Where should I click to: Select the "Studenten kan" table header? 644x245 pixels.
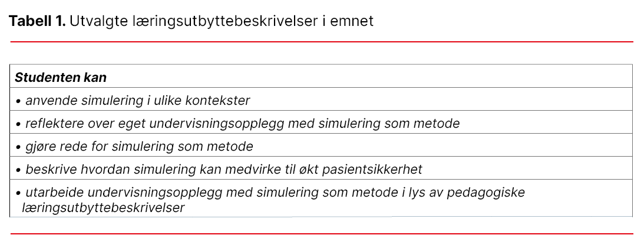[60, 78]
